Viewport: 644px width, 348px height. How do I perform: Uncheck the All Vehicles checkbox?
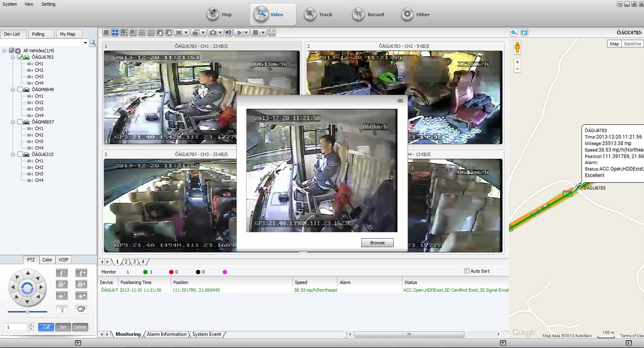pos(12,51)
